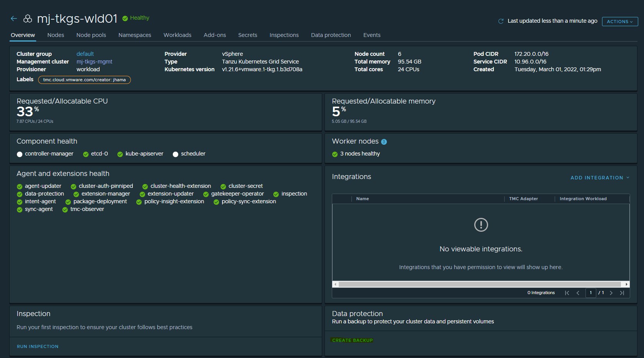The height and width of the screenshot is (358, 644).
Task: Click the scrollbar right arrow in Integrations
Action: [x=627, y=284]
